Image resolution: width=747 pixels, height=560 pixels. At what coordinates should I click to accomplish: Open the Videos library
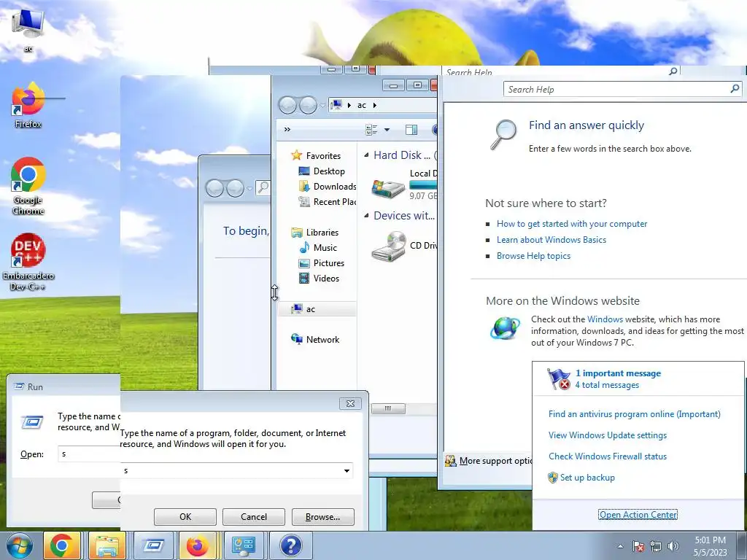pos(319,278)
